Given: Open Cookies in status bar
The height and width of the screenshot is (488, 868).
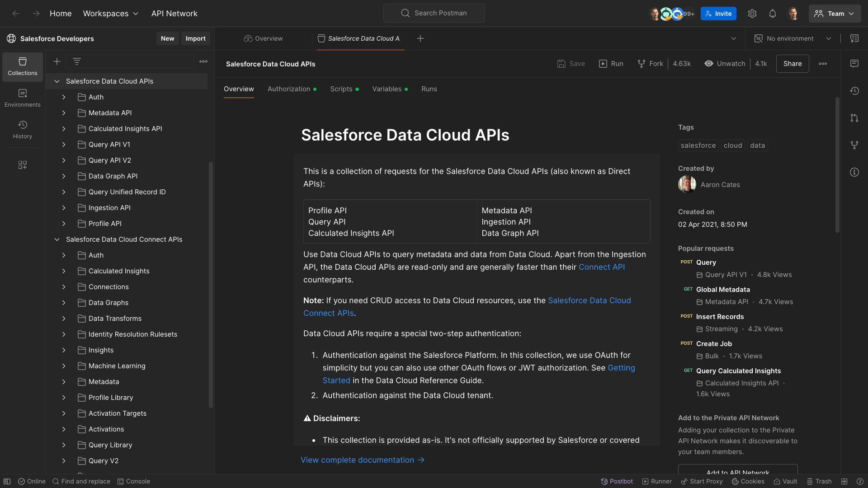Looking at the screenshot, I should point(748,481).
